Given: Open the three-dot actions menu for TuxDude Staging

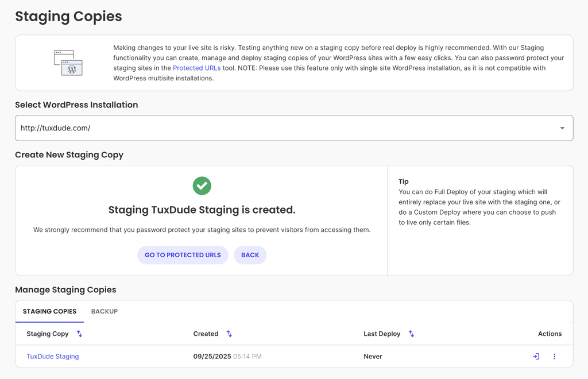Looking at the screenshot, I should (x=554, y=356).
